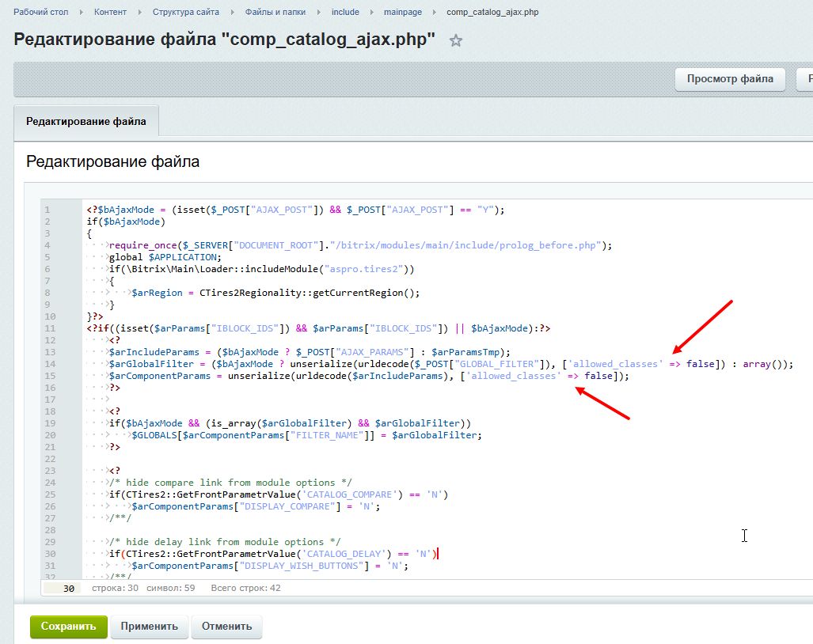Navigate to Структура сайта breadcrumb
Image resolution: width=813 pixels, height=644 pixels.
[185, 12]
